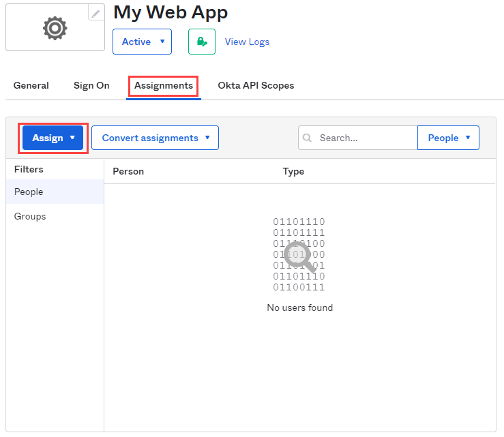
Task: Go to the Okta API Scopes tab
Action: click(256, 86)
